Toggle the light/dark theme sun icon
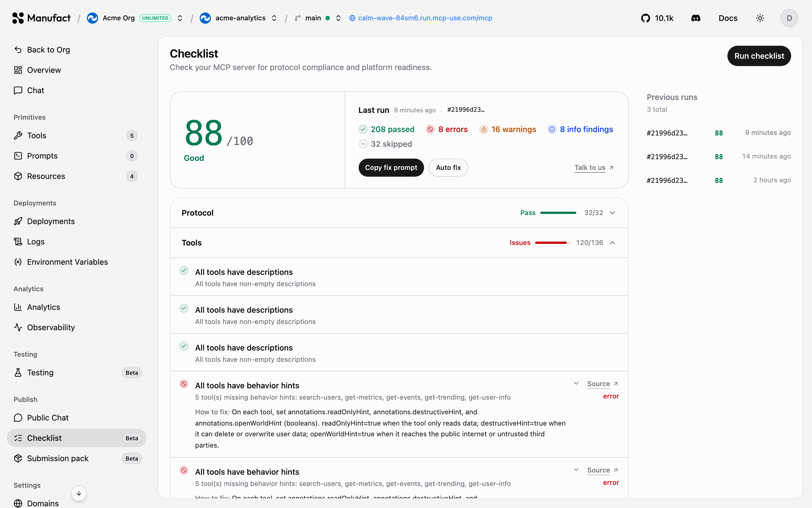The width and height of the screenshot is (812, 508). [760, 18]
